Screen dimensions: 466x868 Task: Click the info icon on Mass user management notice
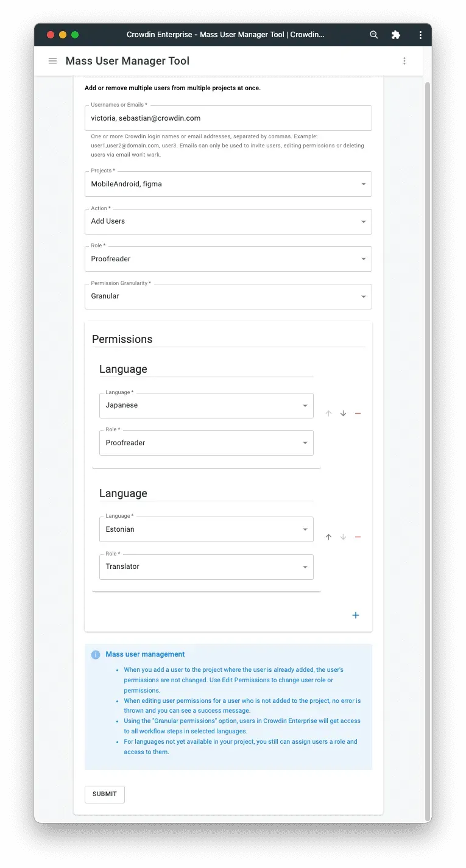click(95, 654)
